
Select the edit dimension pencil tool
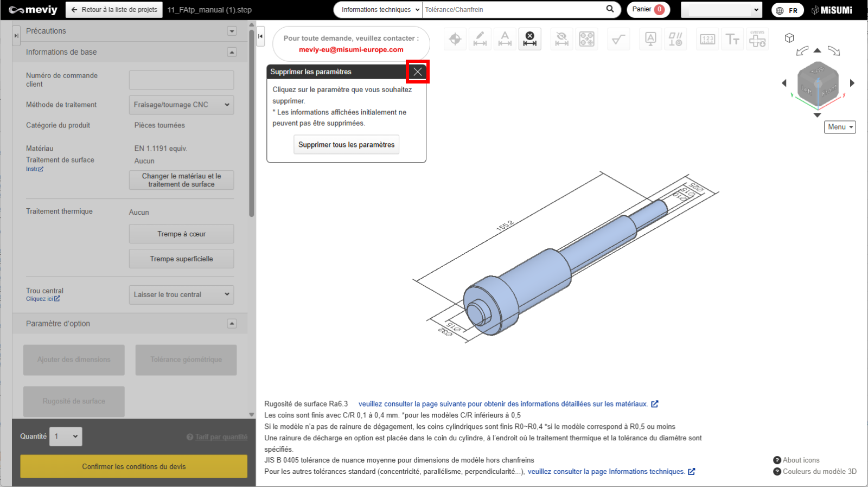pos(480,39)
